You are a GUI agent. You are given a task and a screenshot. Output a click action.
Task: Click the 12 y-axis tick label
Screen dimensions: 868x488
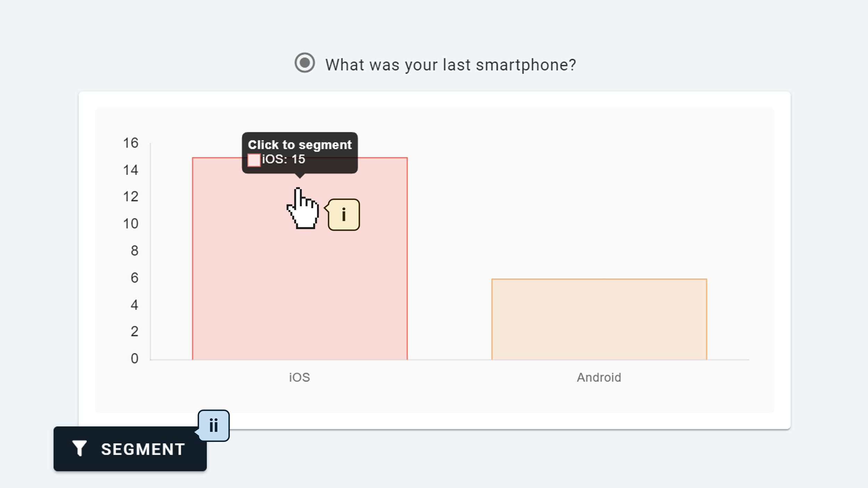click(131, 197)
